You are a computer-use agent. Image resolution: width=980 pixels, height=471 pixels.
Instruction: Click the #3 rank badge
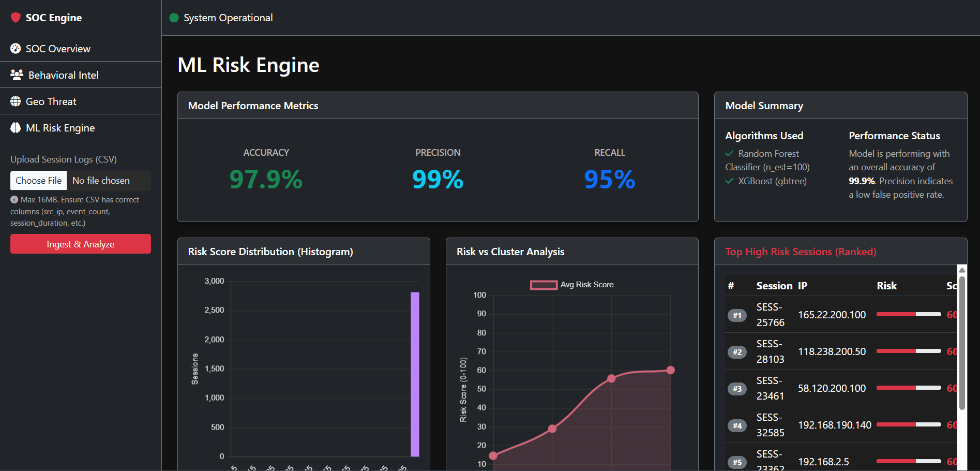(x=737, y=389)
